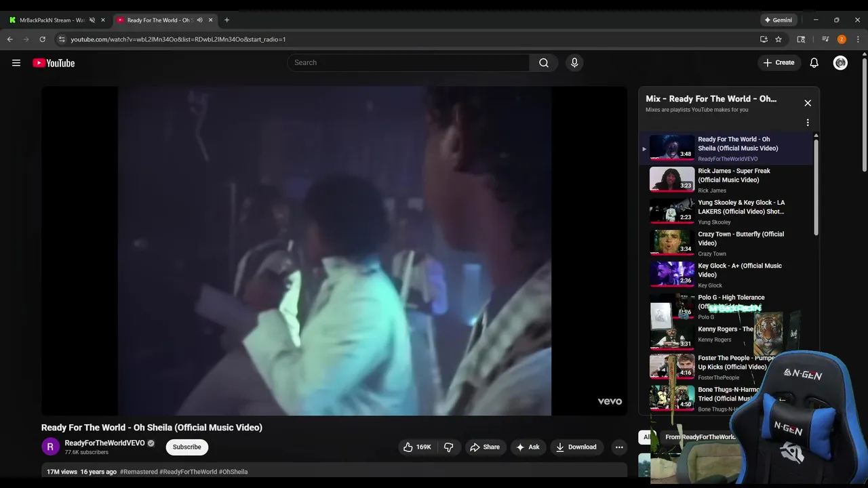Image resolution: width=868 pixels, height=488 pixels.
Task: Reload the current page
Action: click(42, 39)
